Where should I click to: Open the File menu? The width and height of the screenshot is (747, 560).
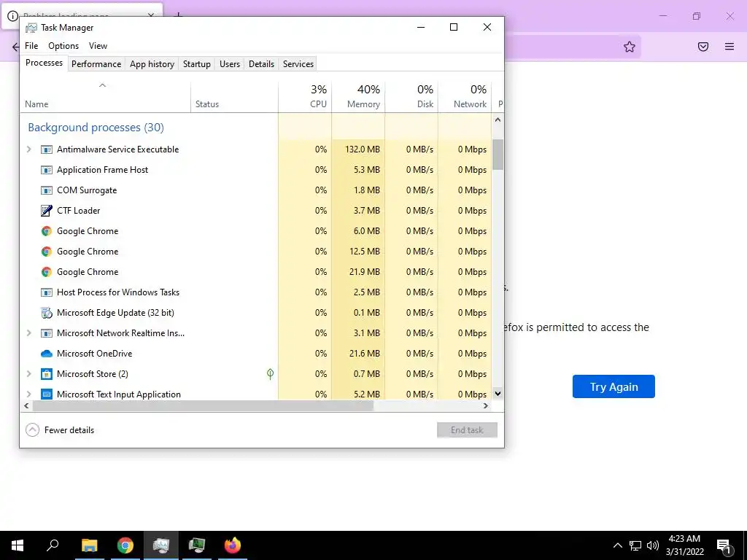pyautogui.click(x=31, y=46)
